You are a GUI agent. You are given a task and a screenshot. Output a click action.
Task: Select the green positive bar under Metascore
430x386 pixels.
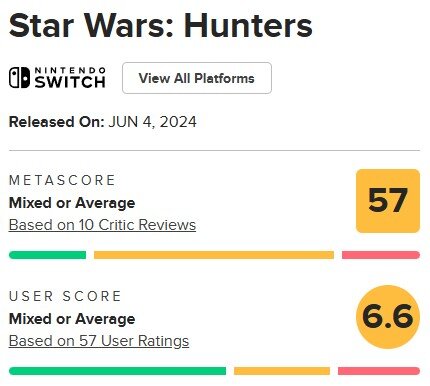47,255
